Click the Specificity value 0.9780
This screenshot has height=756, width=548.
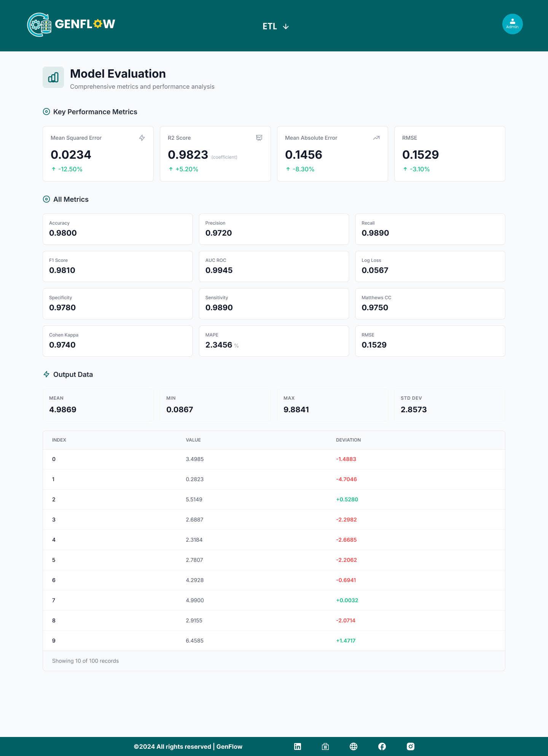click(x=62, y=308)
